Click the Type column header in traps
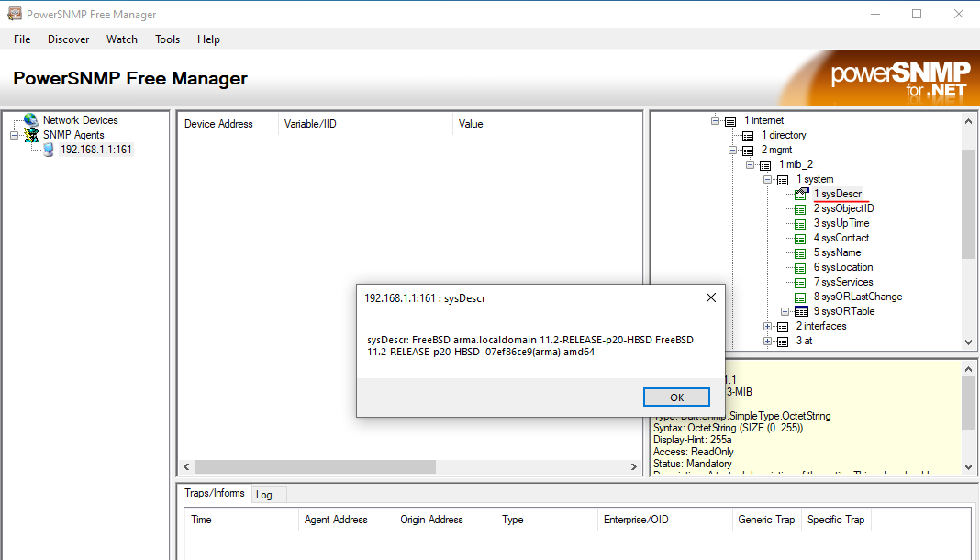The height and width of the screenshot is (560, 980). click(547, 520)
